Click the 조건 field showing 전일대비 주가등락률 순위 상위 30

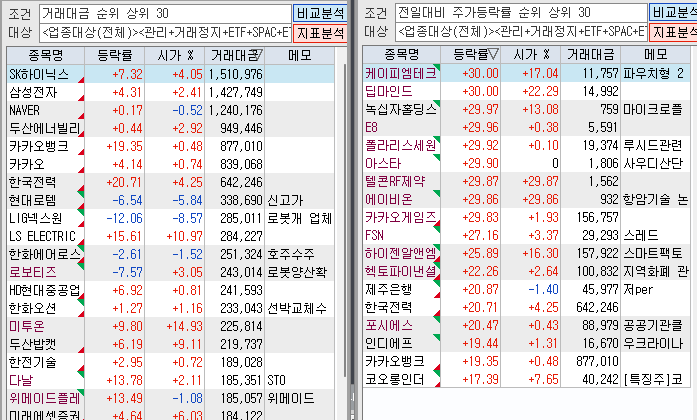(x=521, y=12)
